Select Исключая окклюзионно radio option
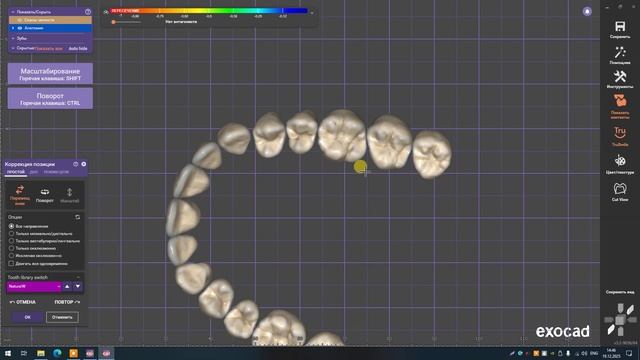Viewport: 640px width, 360px height. 11,256
